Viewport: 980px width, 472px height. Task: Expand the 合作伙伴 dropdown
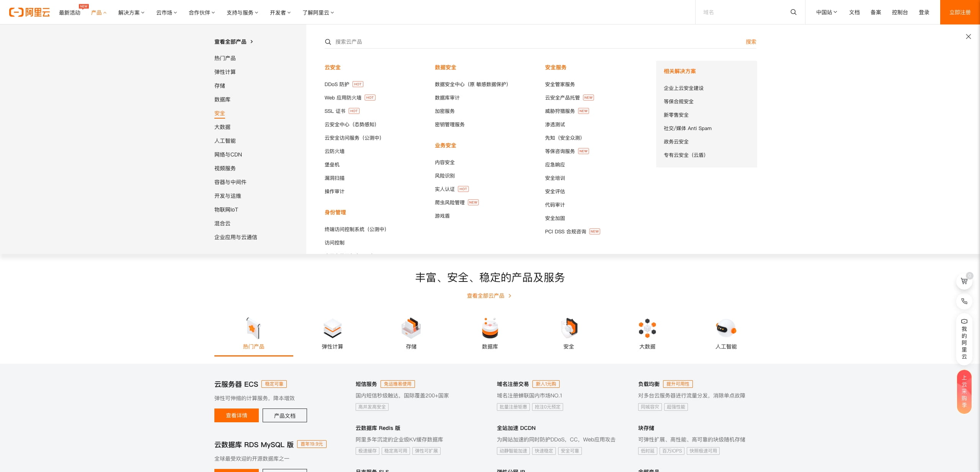[x=202, y=13]
